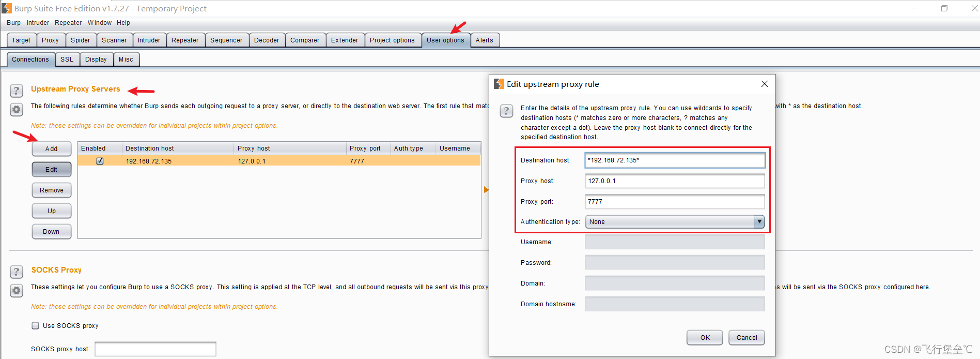Move the rule Down in the list

(52, 232)
